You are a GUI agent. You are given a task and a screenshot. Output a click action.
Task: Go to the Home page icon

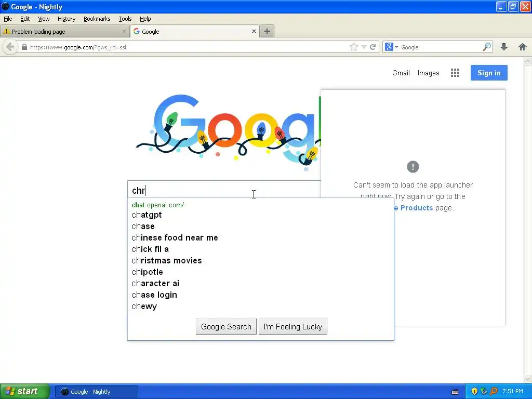click(523, 47)
